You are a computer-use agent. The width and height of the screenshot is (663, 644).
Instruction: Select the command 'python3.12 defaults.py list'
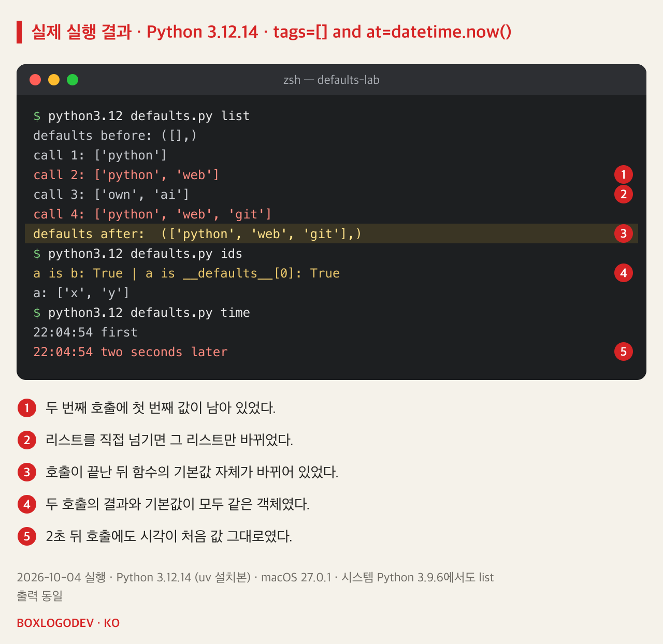click(x=149, y=116)
